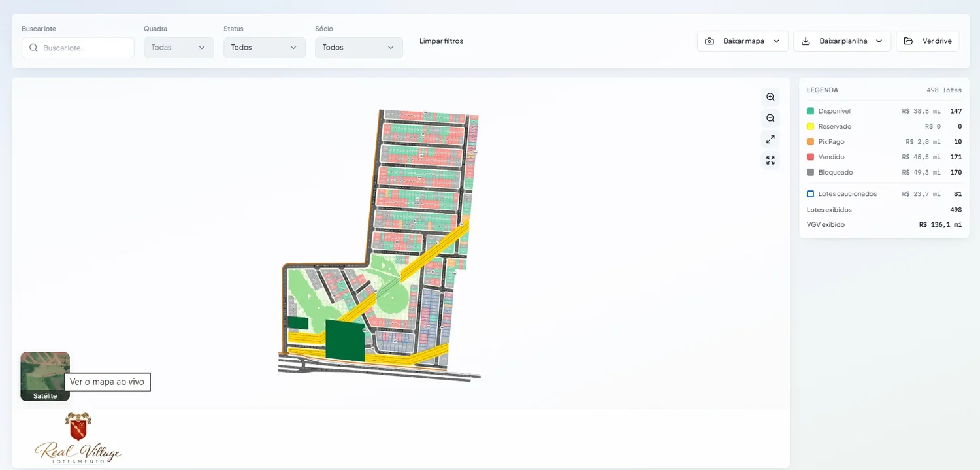Click the large dark green block on map
Image resolution: width=980 pixels, height=470 pixels.
[x=346, y=341]
